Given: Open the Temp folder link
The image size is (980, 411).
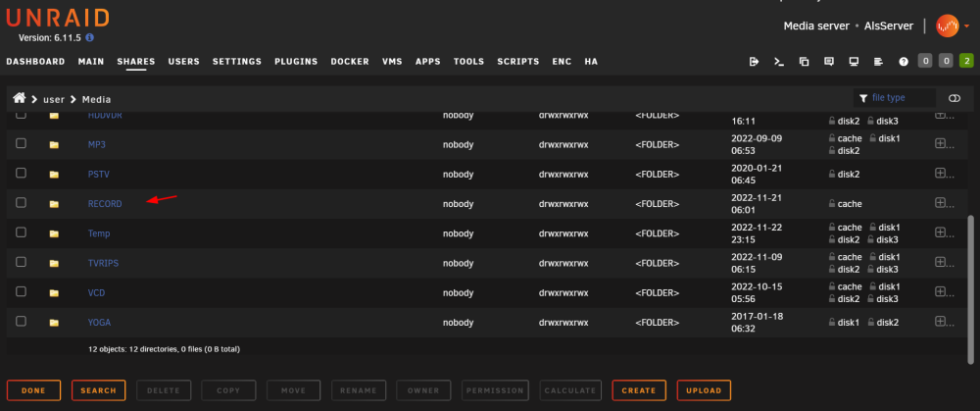Looking at the screenshot, I should (x=99, y=233).
